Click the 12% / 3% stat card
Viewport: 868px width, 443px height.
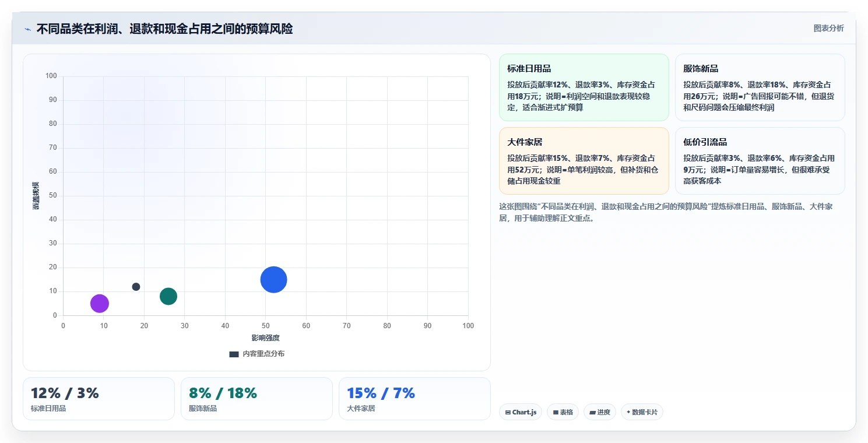pos(99,399)
